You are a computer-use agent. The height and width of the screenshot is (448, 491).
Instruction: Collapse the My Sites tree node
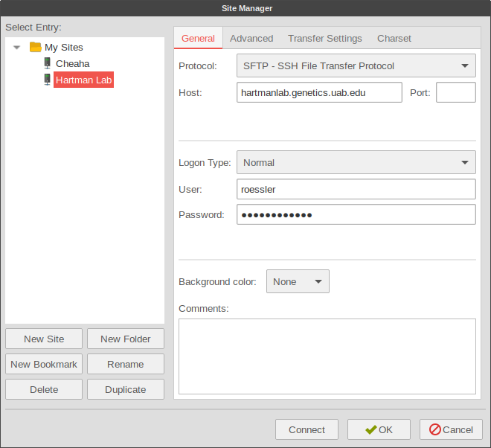click(x=17, y=48)
